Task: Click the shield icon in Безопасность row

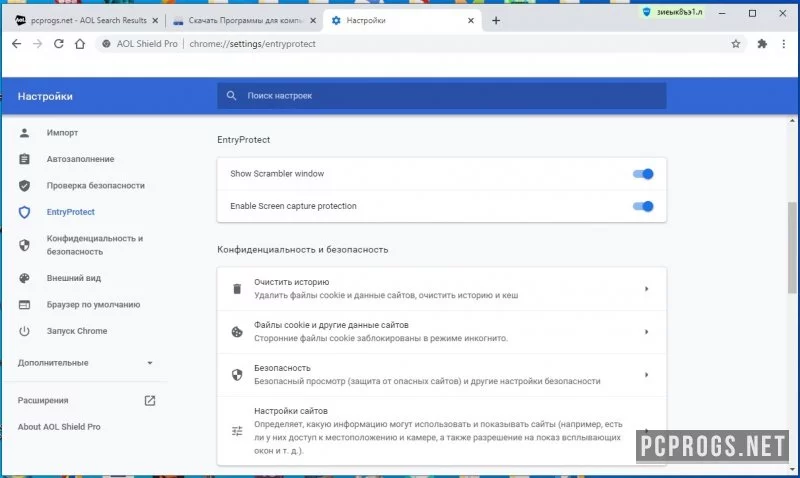Action: tap(237, 375)
